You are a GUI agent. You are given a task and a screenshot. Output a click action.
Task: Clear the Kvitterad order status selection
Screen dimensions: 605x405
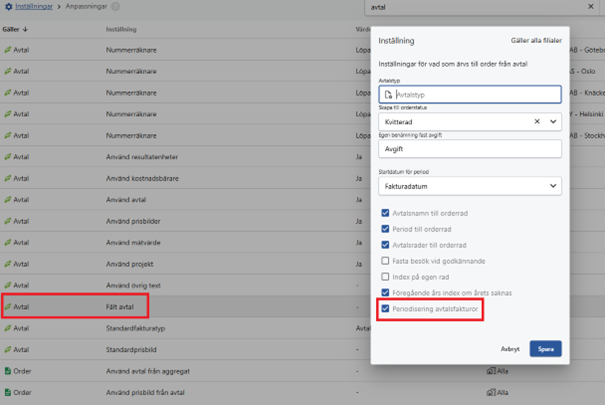tap(537, 122)
